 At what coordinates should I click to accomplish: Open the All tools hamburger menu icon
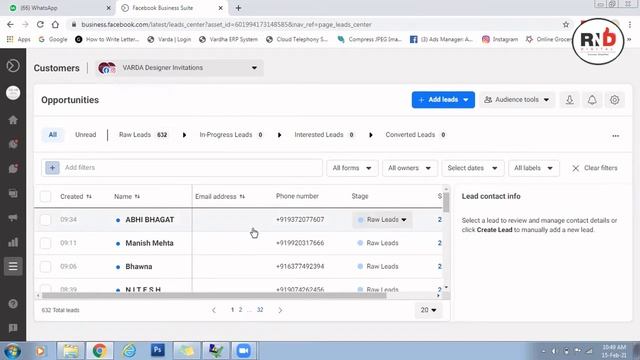[x=13, y=266]
